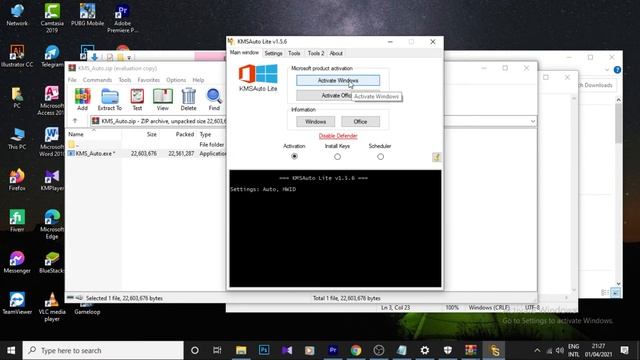The image size is (640, 360).
Task: Click the Activate Windows button
Action: tap(338, 80)
